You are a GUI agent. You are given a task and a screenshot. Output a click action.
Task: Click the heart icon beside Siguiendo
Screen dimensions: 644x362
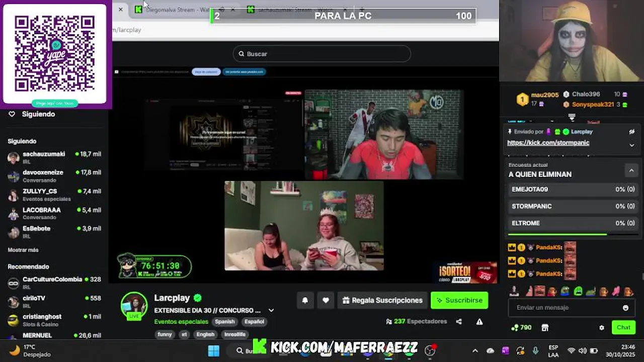pyautogui.click(x=12, y=114)
